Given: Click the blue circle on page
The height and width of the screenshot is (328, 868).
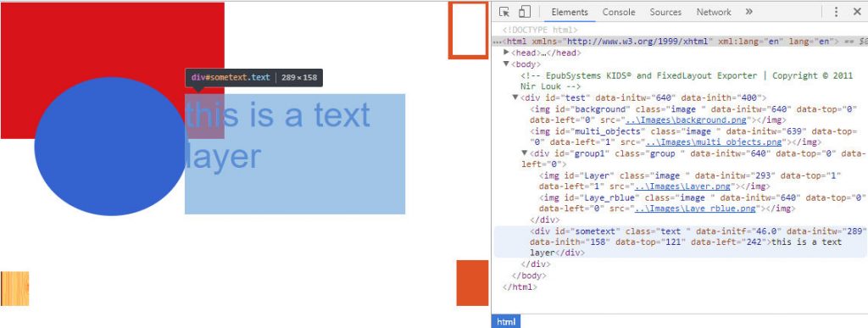Looking at the screenshot, I should [x=110, y=146].
